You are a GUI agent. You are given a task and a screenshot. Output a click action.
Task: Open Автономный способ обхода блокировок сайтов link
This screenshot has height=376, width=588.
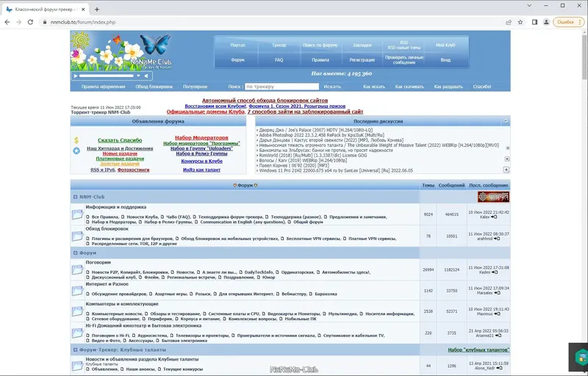(x=265, y=101)
